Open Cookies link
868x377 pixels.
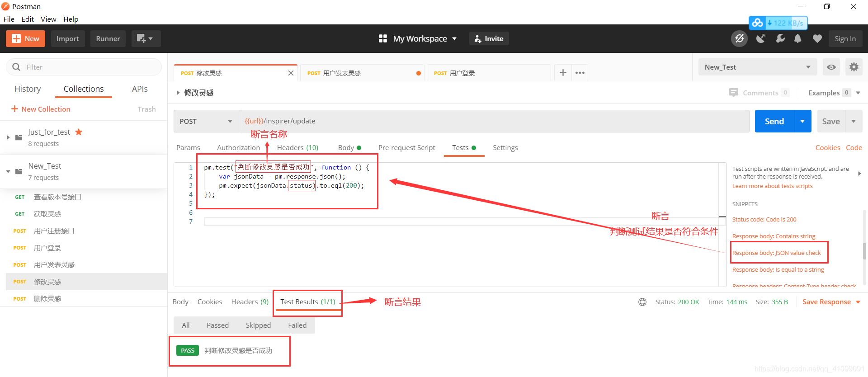pyautogui.click(x=827, y=148)
